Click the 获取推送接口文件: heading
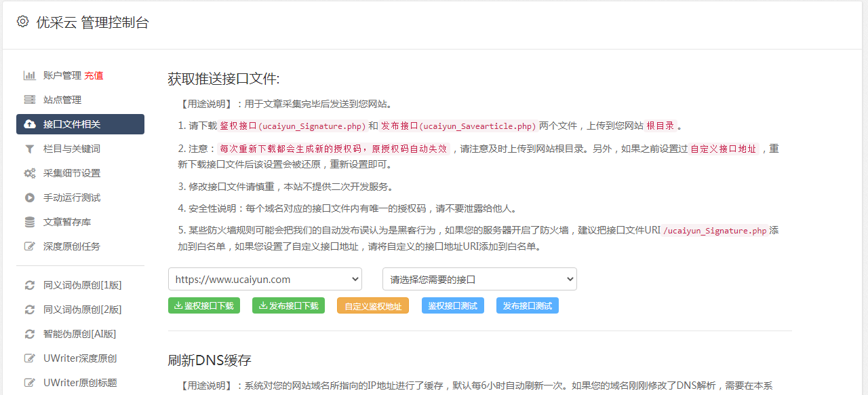 224,79
